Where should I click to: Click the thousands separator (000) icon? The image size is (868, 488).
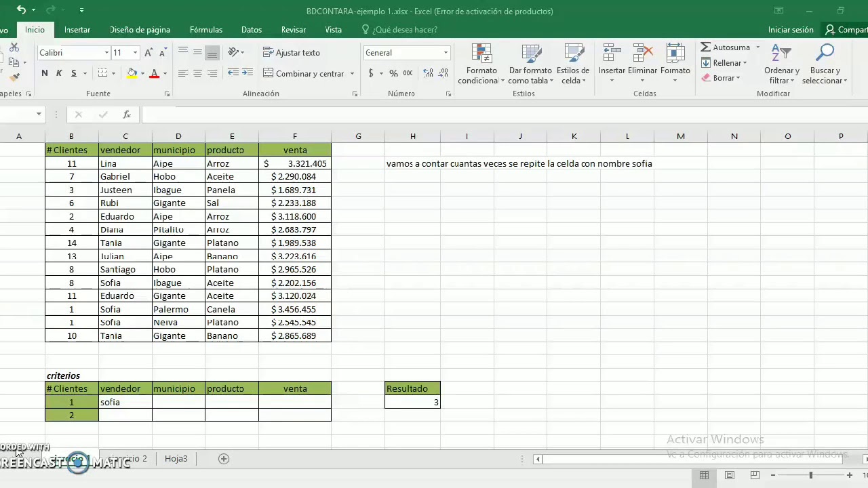tap(408, 73)
